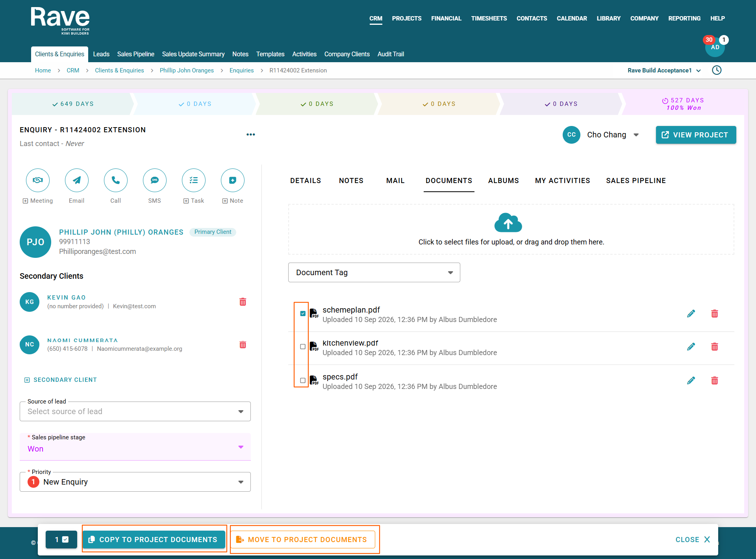Expand the Source of lead dropdown

click(135, 411)
